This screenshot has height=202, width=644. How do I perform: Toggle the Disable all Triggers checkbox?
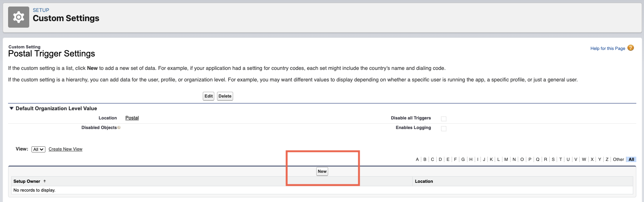[x=444, y=119]
